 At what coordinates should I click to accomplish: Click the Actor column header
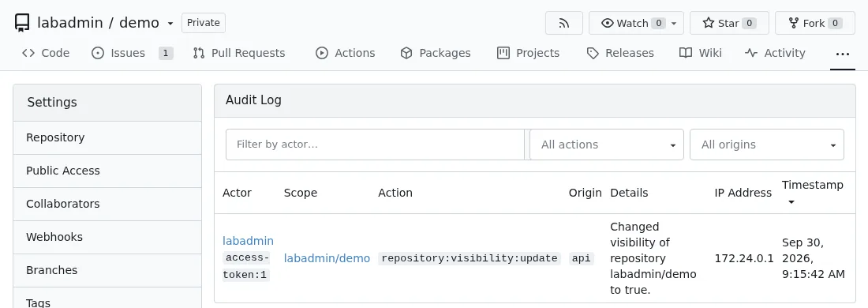[x=237, y=193]
